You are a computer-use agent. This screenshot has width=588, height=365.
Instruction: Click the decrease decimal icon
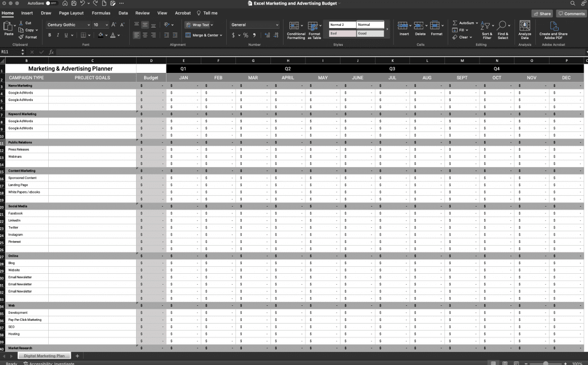[276, 35]
